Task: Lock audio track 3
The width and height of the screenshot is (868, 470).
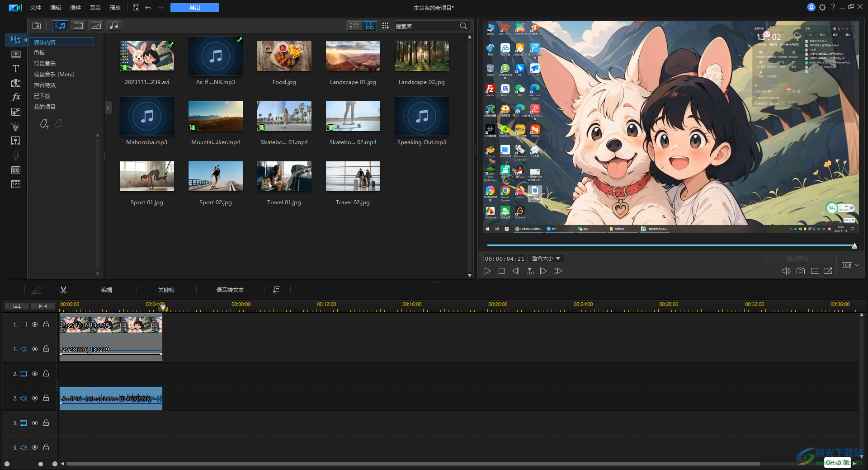Action: tap(46, 447)
